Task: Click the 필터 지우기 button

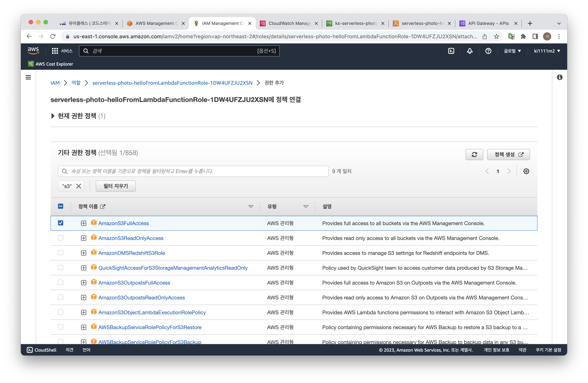Action: (x=116, y=186)
